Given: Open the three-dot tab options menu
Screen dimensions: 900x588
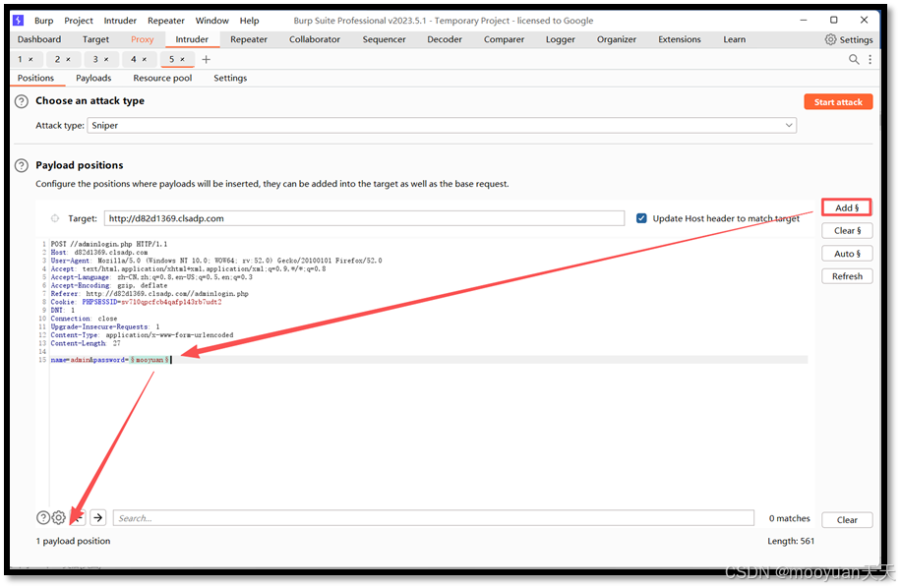Looking at the screenshot, I should 870,59.
